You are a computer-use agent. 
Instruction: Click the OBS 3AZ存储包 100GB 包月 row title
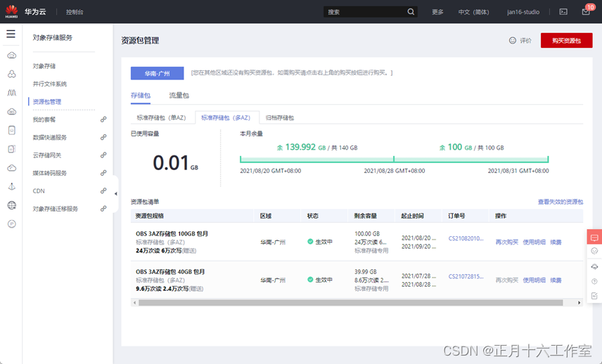pos(172,233)
